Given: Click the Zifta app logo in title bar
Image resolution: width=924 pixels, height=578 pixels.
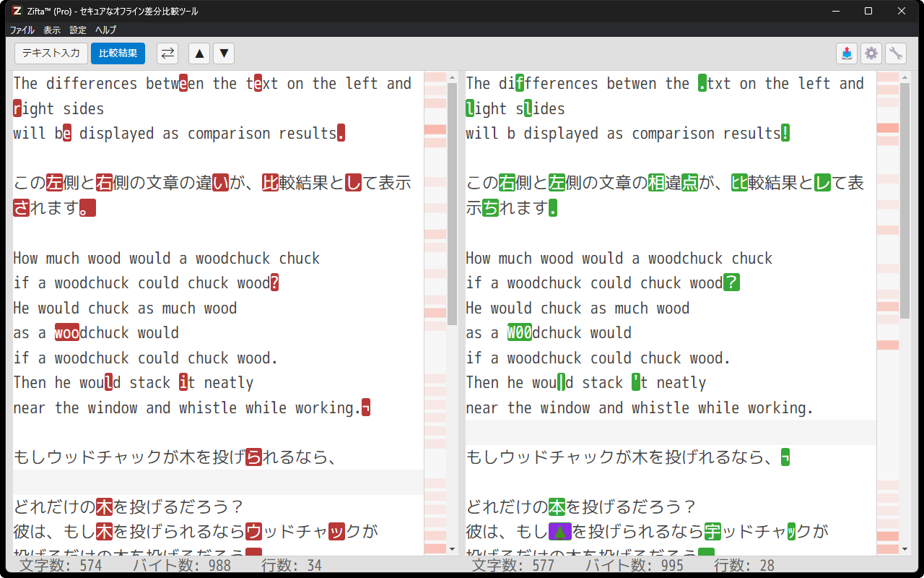Looking at the screenshot, I should (x=17, y=11).
